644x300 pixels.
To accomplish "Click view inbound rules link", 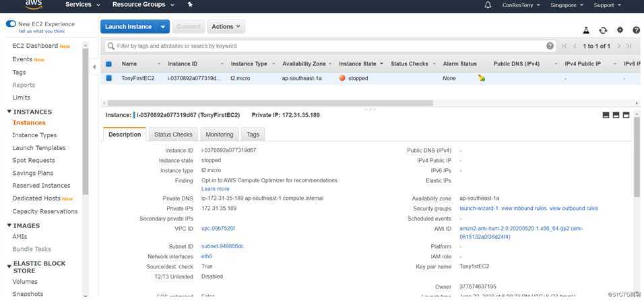I will (523, 209).
